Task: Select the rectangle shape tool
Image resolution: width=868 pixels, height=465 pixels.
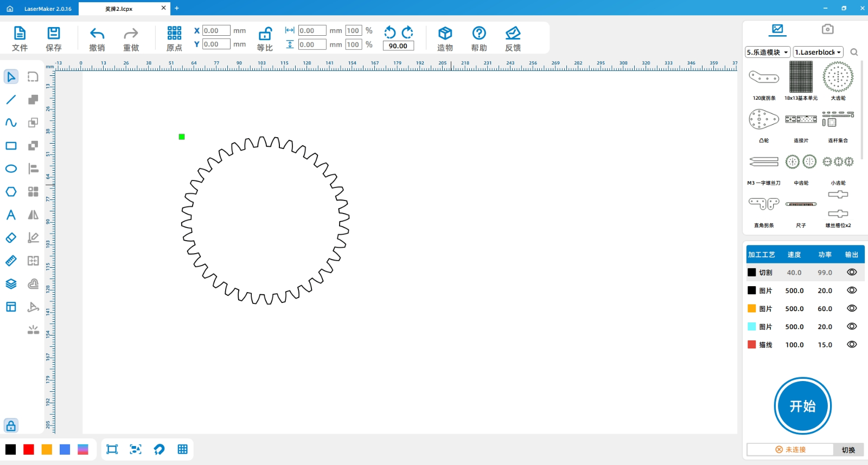Action: [11, 146]
